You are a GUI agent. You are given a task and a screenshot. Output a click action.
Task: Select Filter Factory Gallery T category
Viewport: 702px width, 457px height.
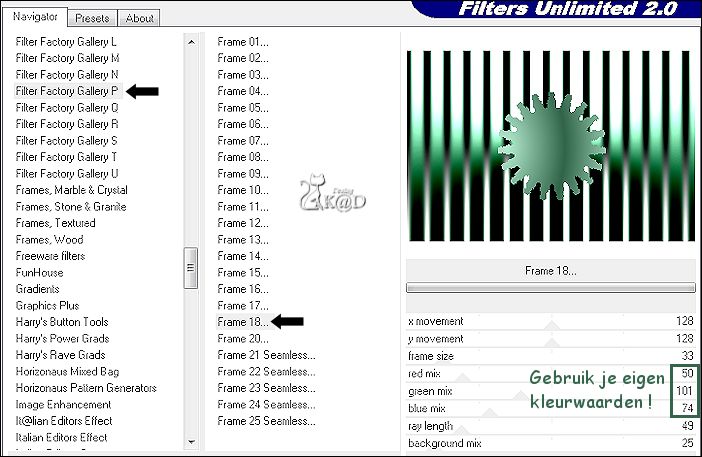66,157
